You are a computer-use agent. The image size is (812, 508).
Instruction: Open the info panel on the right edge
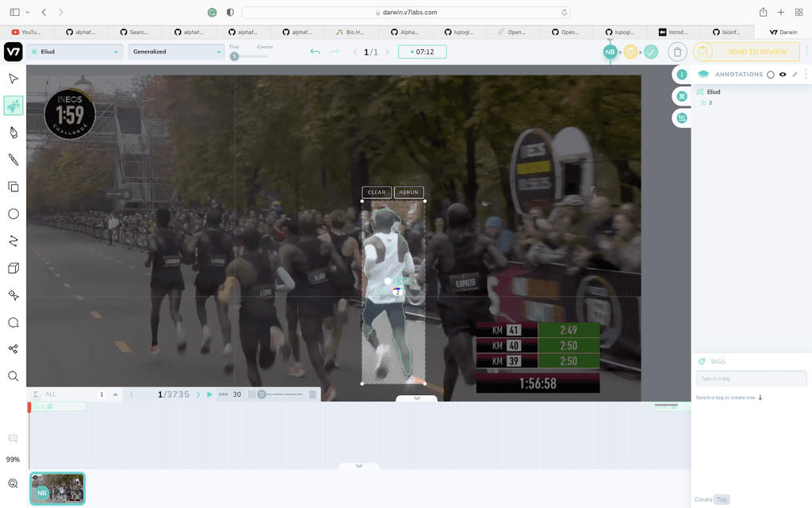click(x=681, y=74)
